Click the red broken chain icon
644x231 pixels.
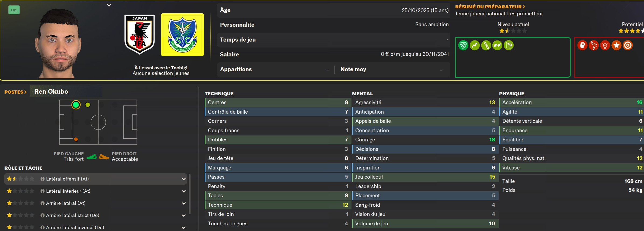tap(594, 45)
